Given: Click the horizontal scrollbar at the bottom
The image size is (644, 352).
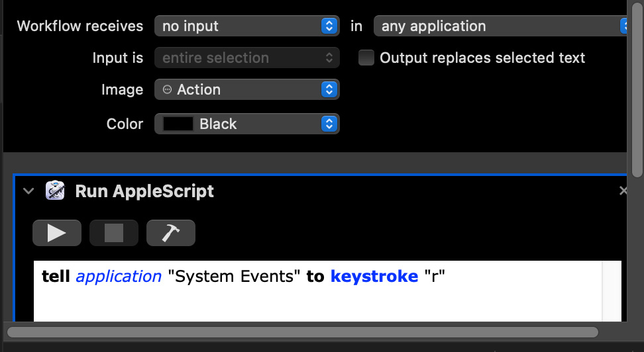Looking at the screenshot, I should pos(302,331).
